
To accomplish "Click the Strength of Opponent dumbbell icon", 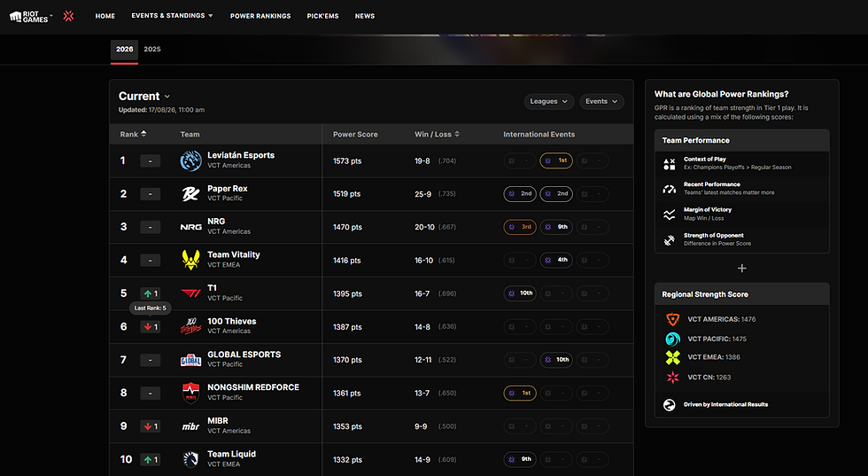I will click(x=670, y=239).
